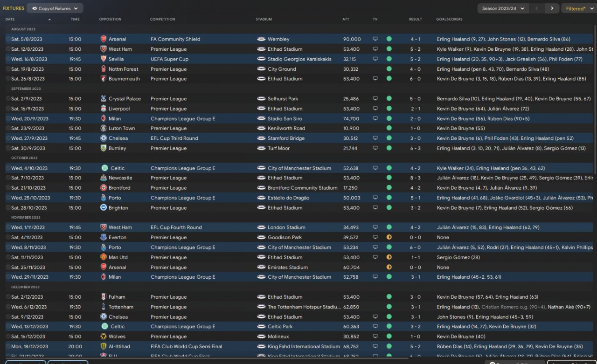This screenshot has height=364, width=597.
Task: Go to the next season with the right arrow
Action: point(552,8)
